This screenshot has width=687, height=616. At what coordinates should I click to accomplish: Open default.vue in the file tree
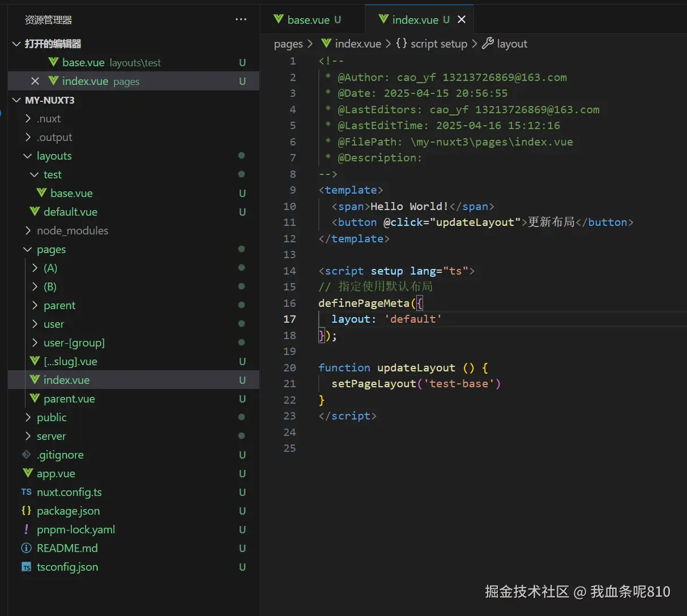click(70, 212)
